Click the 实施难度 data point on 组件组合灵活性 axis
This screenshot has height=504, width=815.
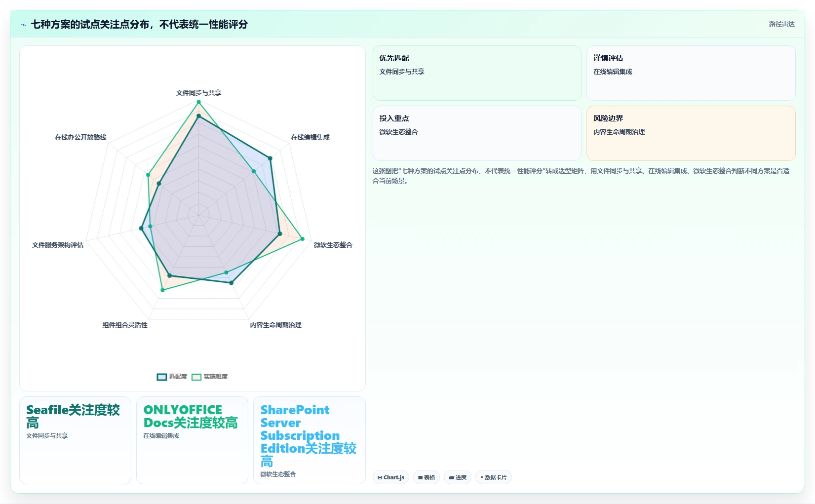pos(162,290)
